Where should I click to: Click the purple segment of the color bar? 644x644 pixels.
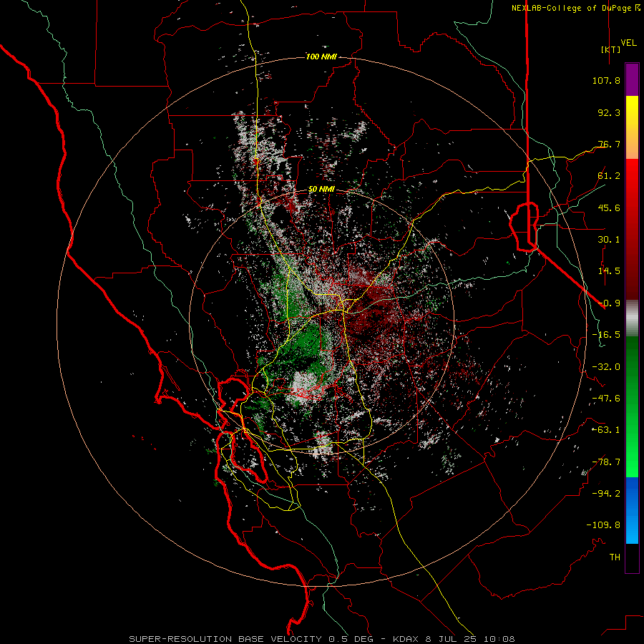632,80
